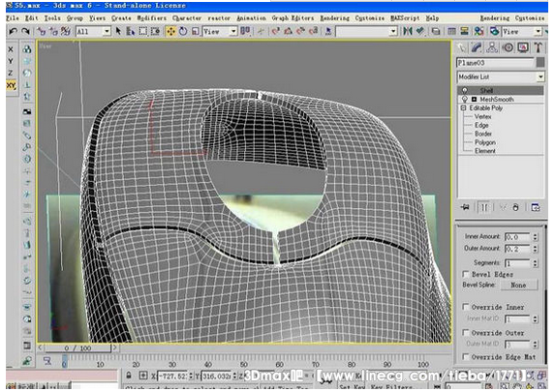Switch to the Hierarchy command panel

point(492,47)
